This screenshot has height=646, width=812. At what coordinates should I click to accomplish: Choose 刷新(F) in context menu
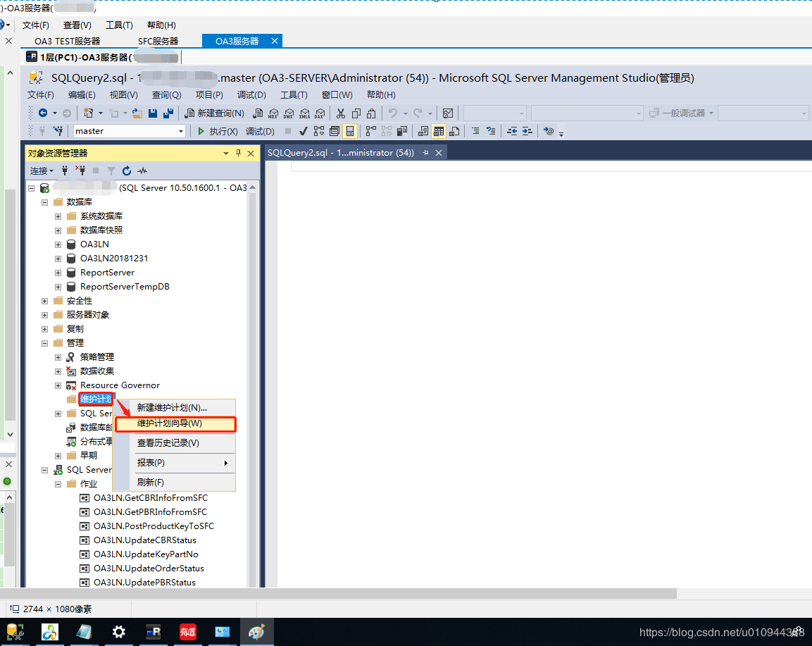[x=175, y=483]
